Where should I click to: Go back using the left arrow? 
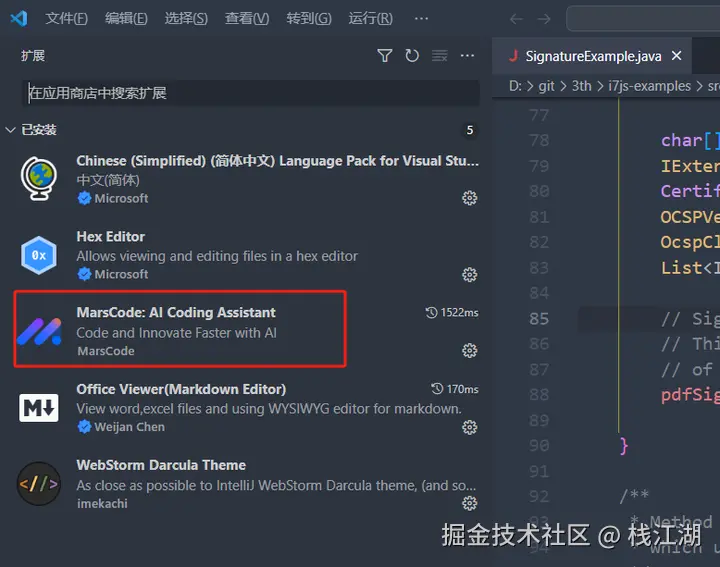pos(517,19)
